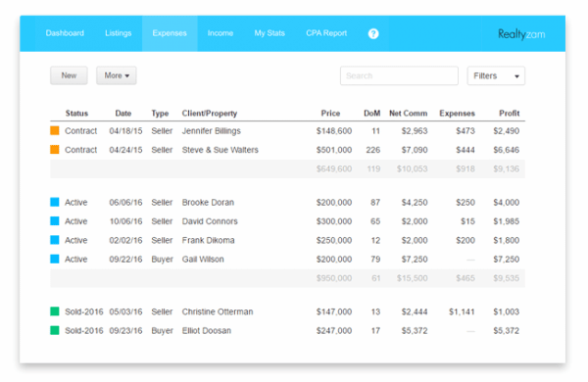This screenshot has width=588, height=382.
Task: Go to the Income tab
Action: click(220, 33)
